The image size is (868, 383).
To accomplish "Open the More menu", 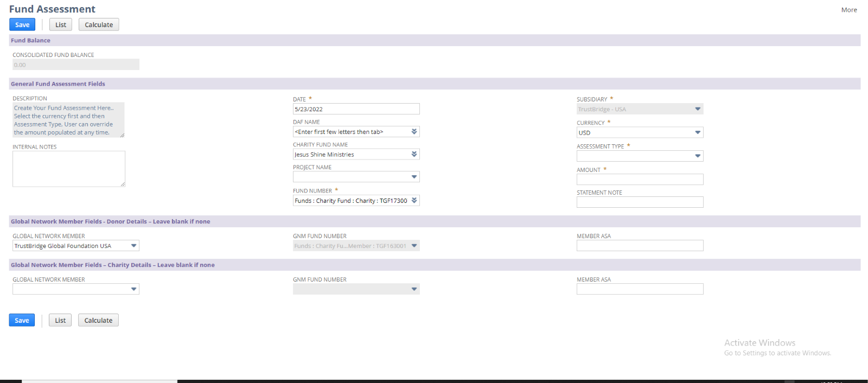I will pyautogui.click(x=849, y=10).
